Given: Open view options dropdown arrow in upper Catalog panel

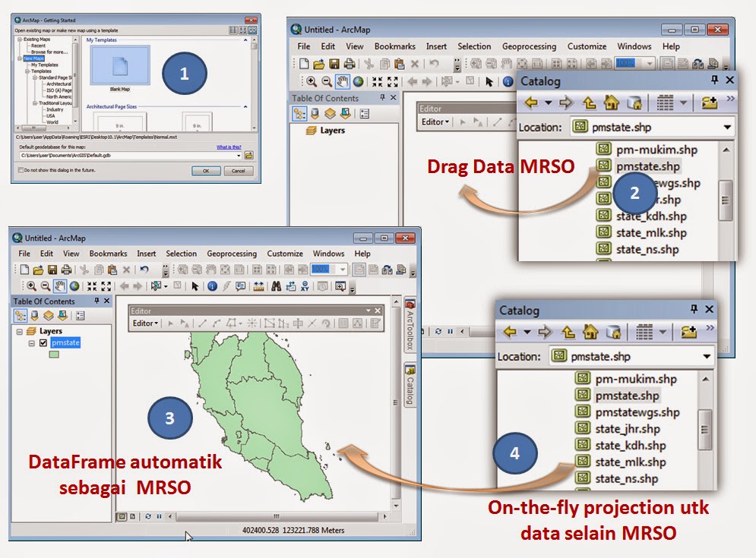Looking at the screenshot, I should point(683,102).
